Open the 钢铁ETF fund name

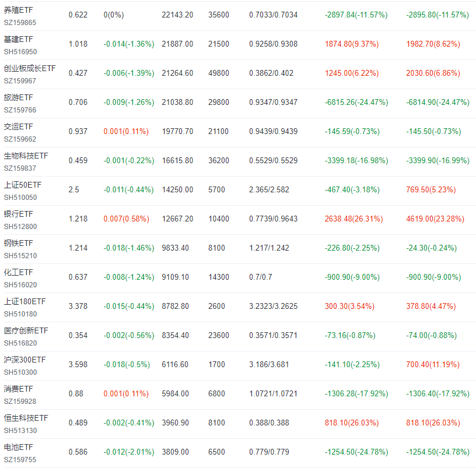18,243
